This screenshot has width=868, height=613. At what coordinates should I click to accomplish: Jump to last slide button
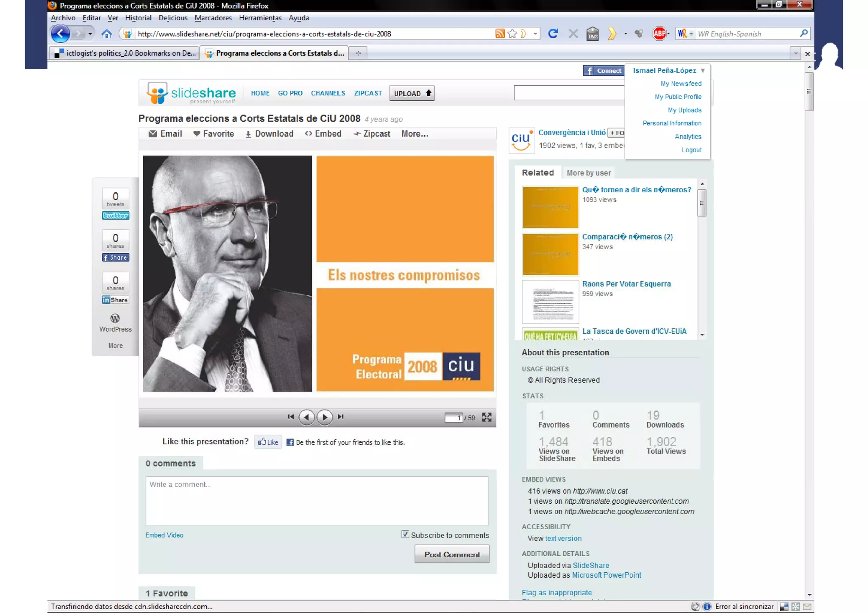341,417
